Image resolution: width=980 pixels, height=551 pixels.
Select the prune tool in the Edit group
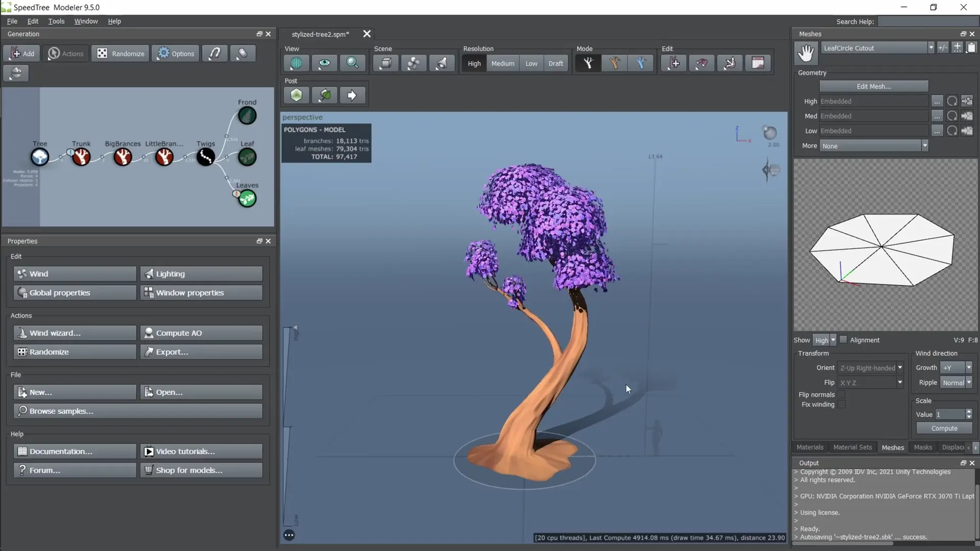coord(702,63)
